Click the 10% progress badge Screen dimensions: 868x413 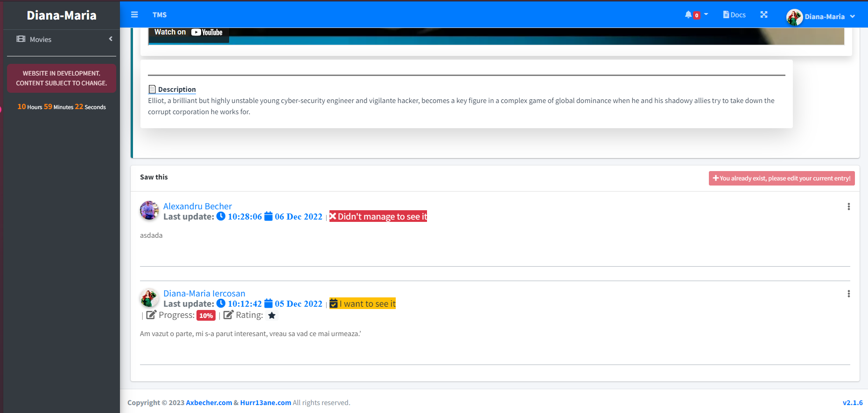pos(206,316)
